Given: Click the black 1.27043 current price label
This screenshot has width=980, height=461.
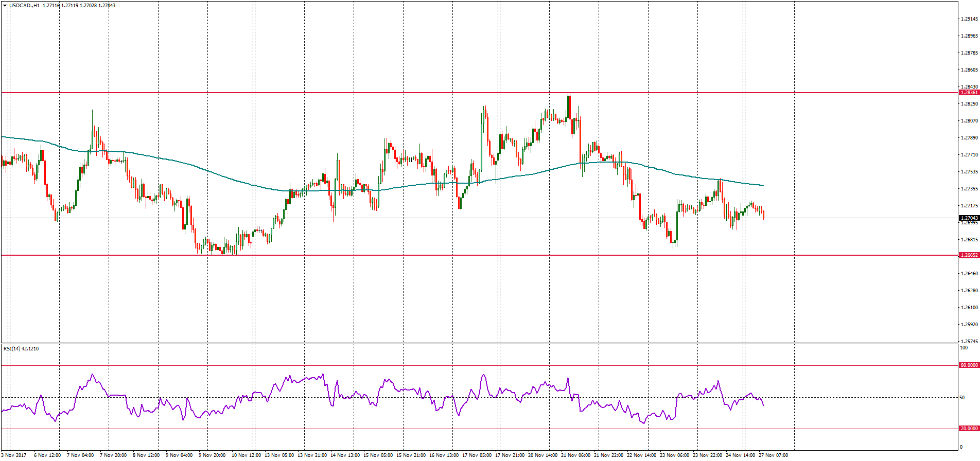Looking at the screenshot, I should click(969, 218).
